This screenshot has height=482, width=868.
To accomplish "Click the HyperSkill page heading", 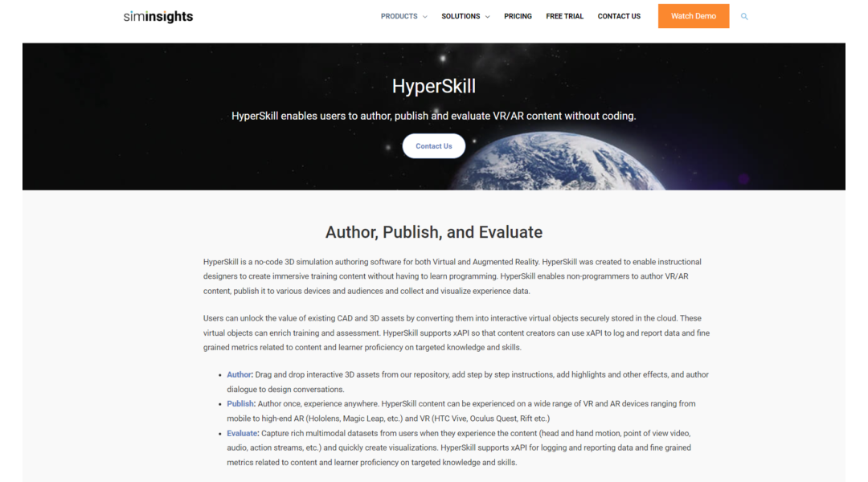I will (x=434, y=86).
